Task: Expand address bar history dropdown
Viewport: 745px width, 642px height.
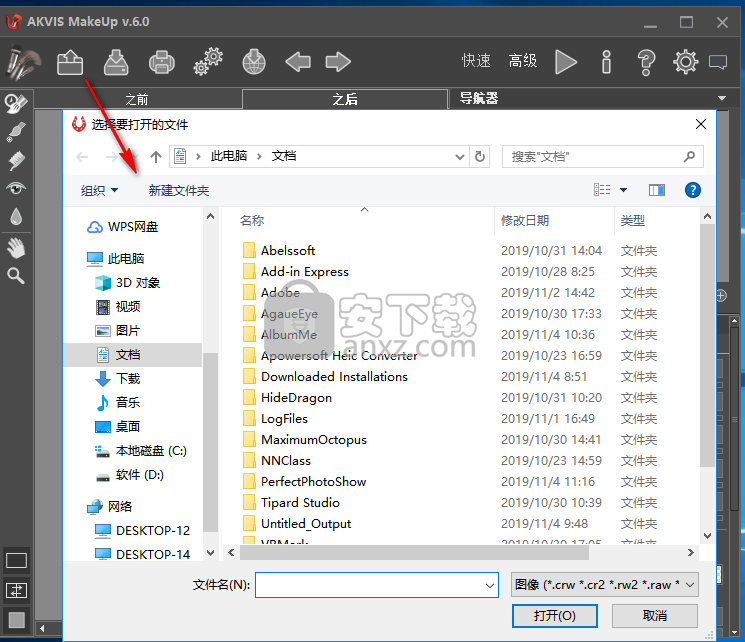Action: pos(459,157)
